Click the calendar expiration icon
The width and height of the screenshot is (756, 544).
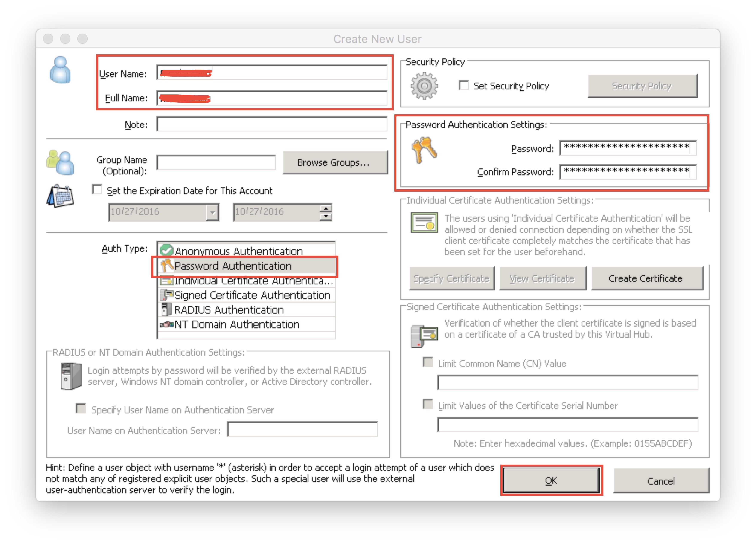coord(60,196)
